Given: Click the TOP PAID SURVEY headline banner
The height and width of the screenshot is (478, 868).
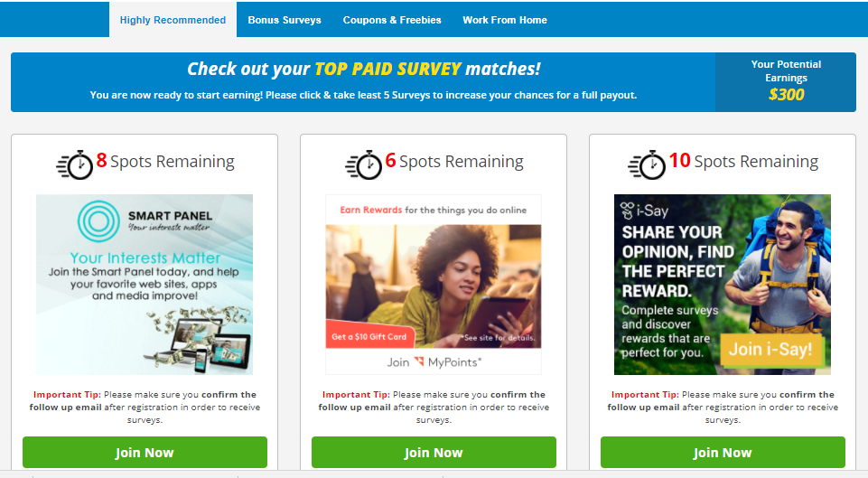Looking at the screenshot, I should pos(363,82).
